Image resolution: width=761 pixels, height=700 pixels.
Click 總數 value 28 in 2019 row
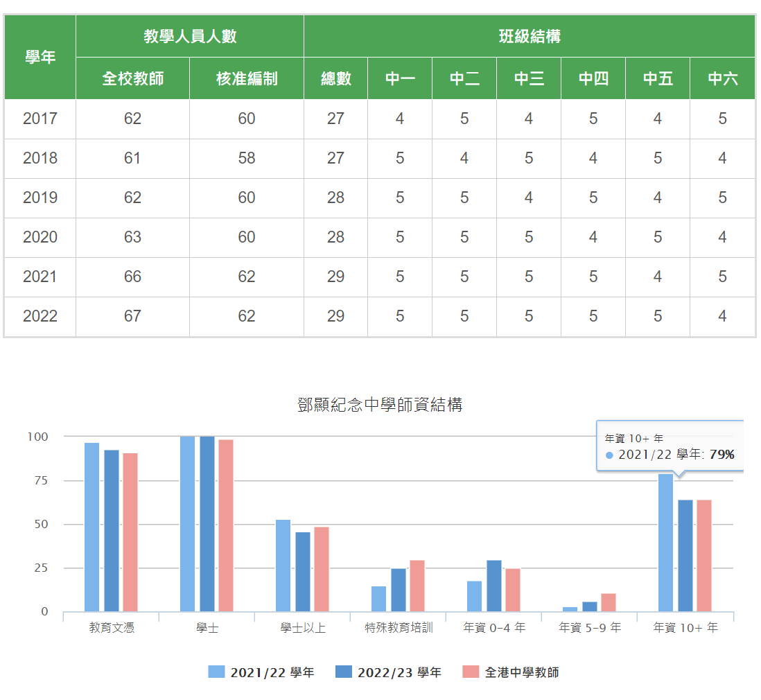(336, 198)
